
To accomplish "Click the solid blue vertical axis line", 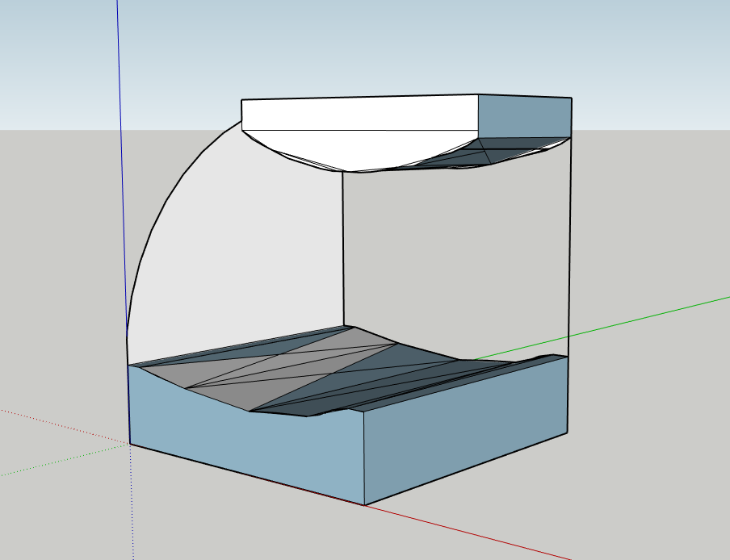I will [121, 161].
